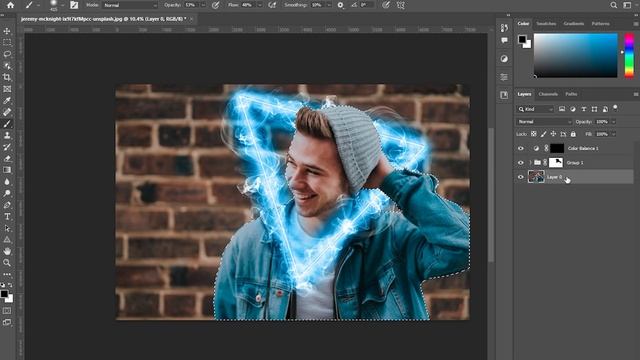Switch to the Gradients tab
Viewport: 640px width, 360px height.
pos(573,24)
